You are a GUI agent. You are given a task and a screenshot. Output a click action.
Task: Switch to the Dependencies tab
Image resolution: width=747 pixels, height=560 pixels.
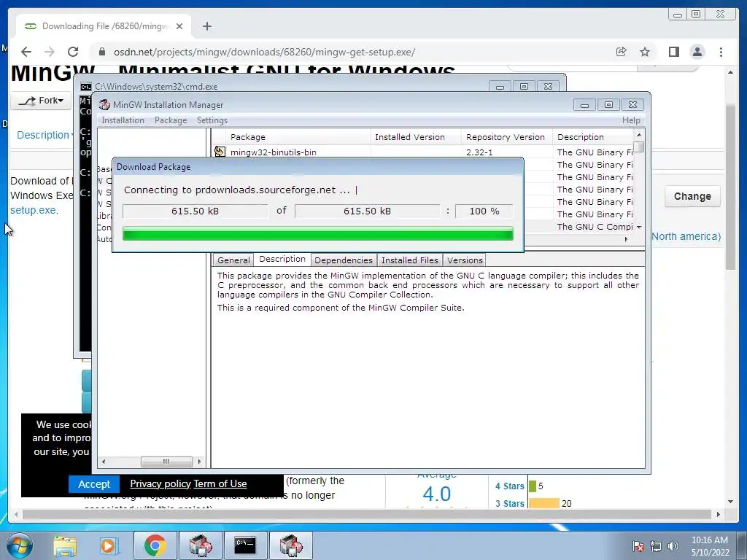click(x=344, y=260)
